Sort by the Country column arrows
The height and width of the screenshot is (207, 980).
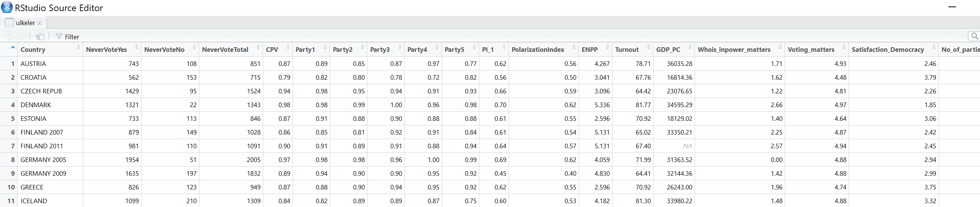point(78,48)
